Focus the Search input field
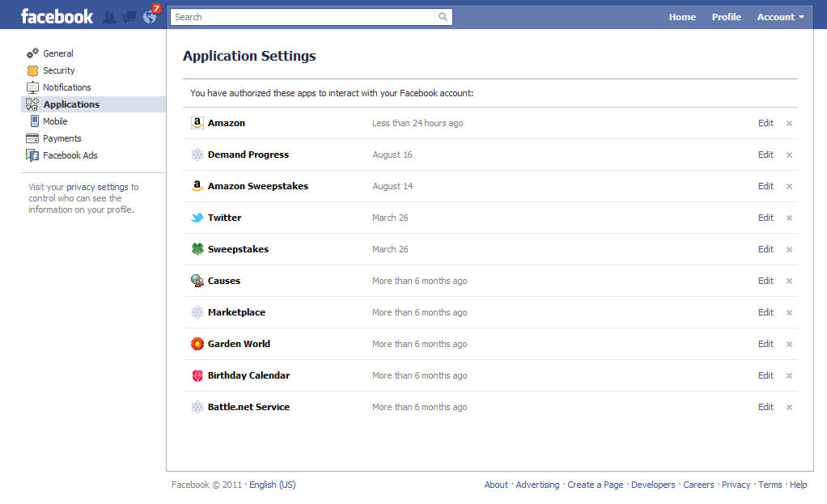 302,17
